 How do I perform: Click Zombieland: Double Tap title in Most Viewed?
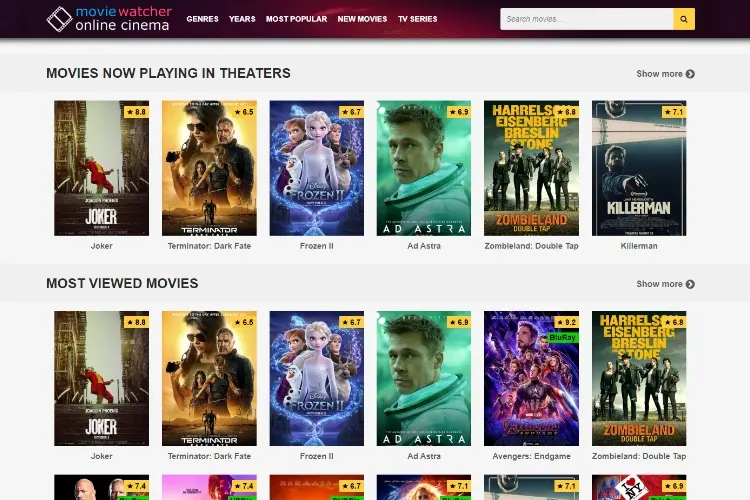click(x=639, y=456)
